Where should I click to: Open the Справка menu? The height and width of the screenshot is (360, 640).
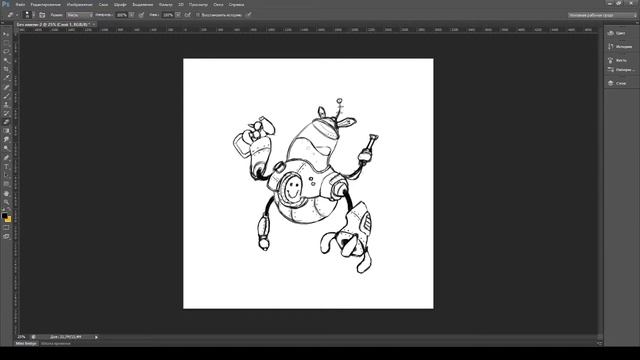pos(236,4)
